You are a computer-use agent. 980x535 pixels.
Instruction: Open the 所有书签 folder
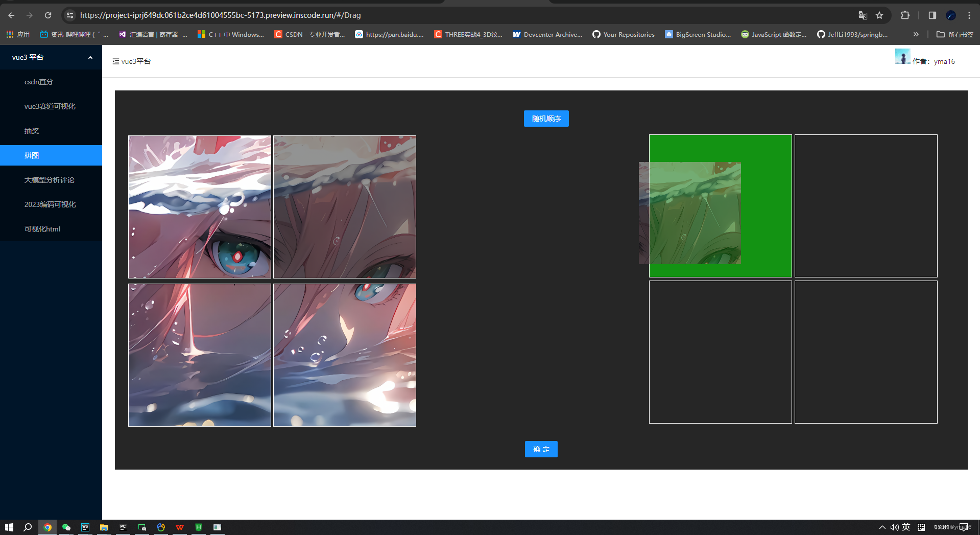click(x=955, y=34)
